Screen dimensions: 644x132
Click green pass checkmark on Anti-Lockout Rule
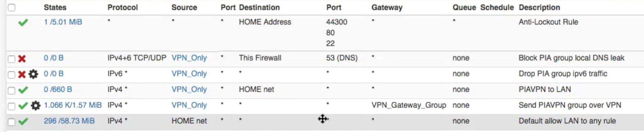click(x=23, y=23)
